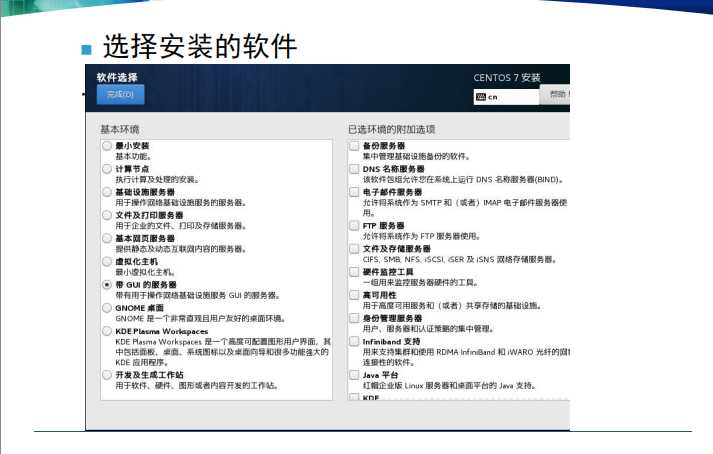Check the 高可用性 checkbox
This screenshot has width=713, height=454.
354,295
